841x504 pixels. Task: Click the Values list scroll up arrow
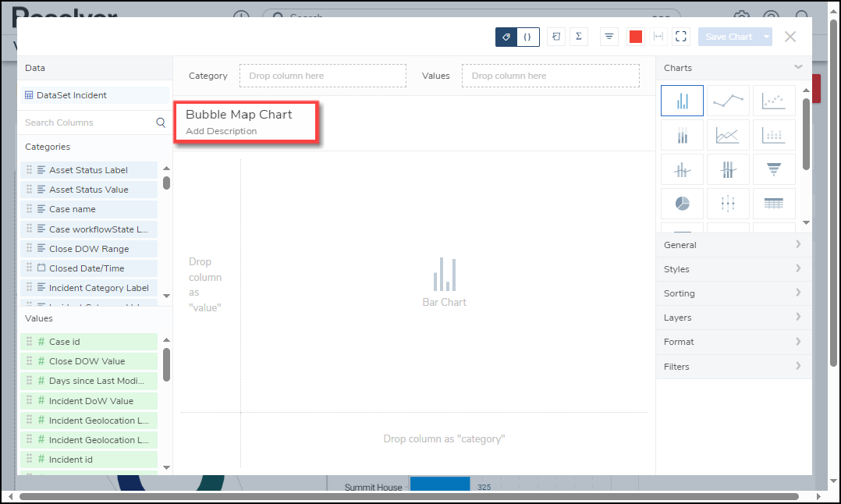coord(166,340)
